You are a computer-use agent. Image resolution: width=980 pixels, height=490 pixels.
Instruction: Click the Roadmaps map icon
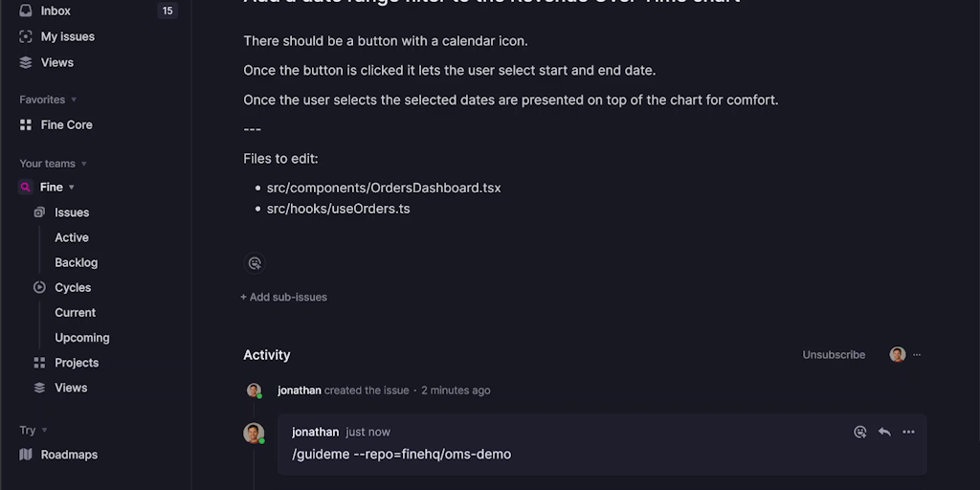coord(26,455)
